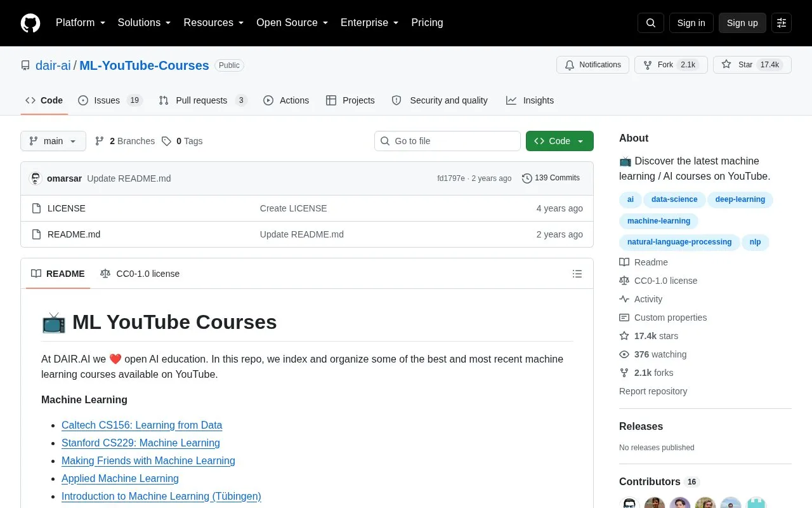Image resolution: width=812 pixels, height=508 pixels.
Task: Select the README tab in file viewer
Action: pos(58,274)
